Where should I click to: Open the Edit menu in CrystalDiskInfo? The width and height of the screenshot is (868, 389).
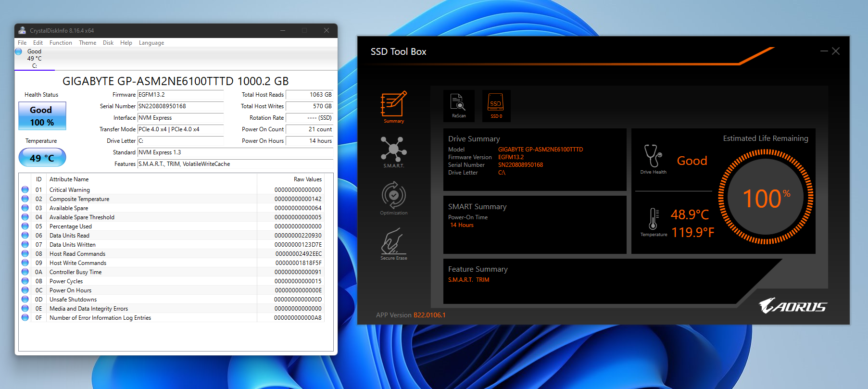(38, 43)
